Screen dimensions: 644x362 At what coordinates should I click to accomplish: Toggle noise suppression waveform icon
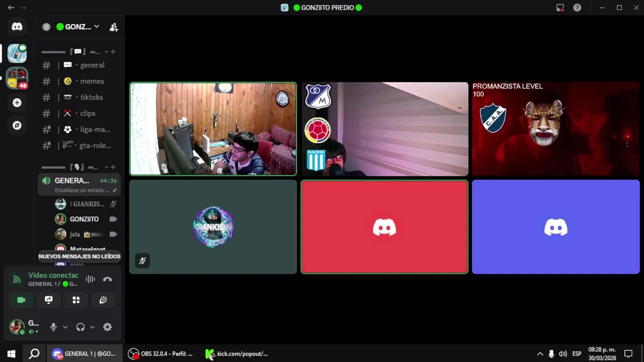pyautogui.click(x=90, y=280)
